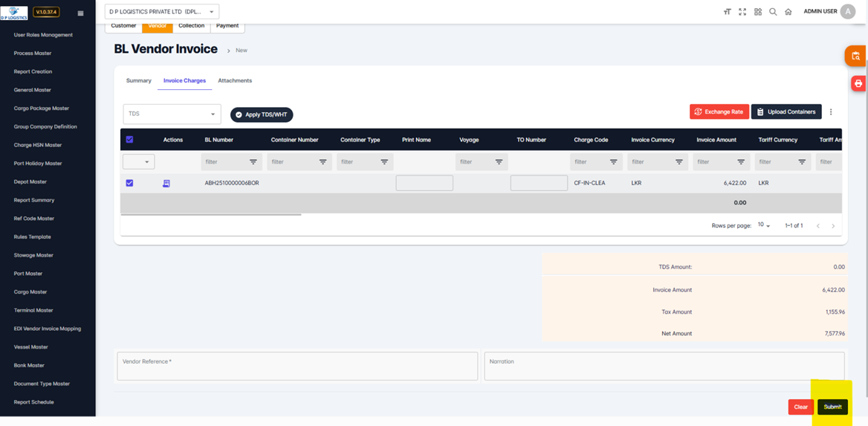Collapse the sidebar with hamburger icon
The image size is (868, 426).
coord(80,13)
